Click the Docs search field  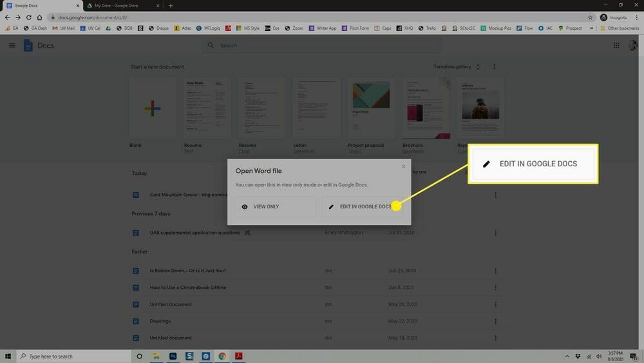click(322, 46)
